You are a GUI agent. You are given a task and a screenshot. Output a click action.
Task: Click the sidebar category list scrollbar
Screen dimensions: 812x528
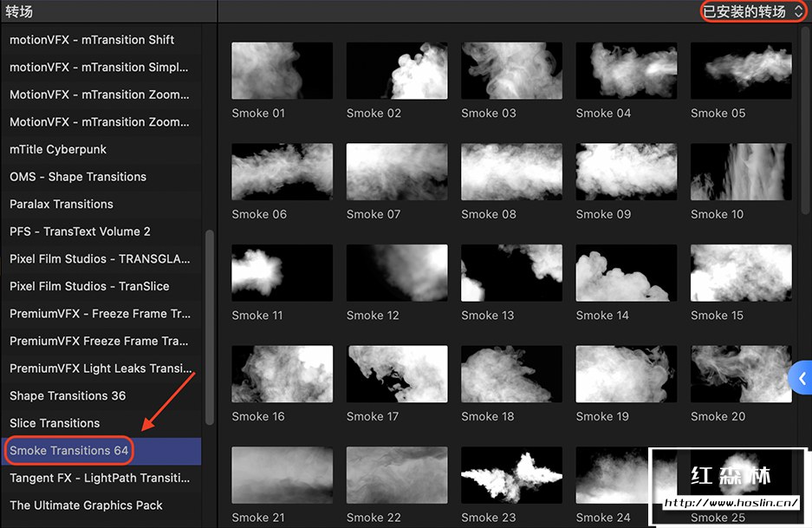(x=210, y=328)
